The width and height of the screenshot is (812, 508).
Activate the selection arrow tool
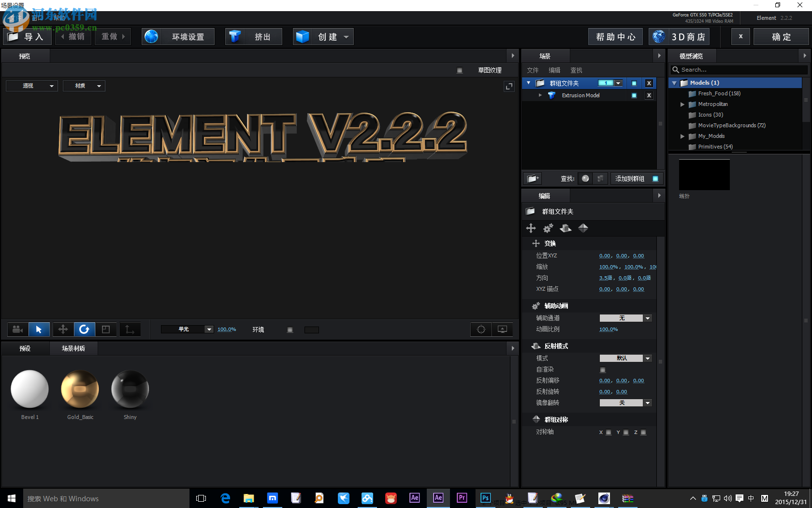point(39,329)
